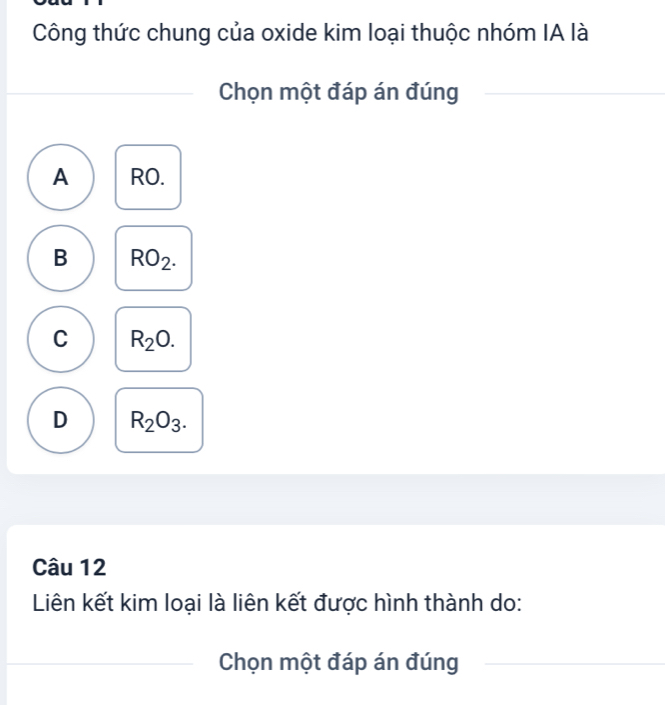This screenshot has width=665, height=705.
Task: Choose the B option circle
Action: 62,258
